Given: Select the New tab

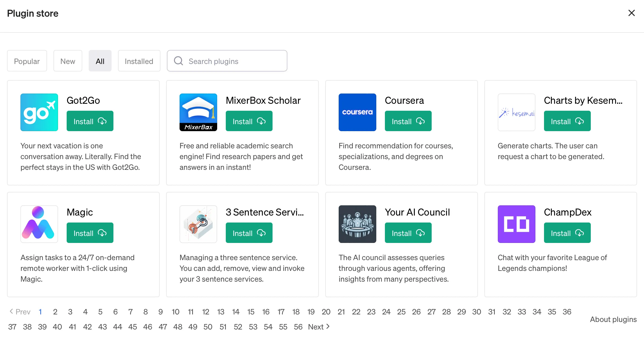Looking at the screenshot, I should pos(68,60).
